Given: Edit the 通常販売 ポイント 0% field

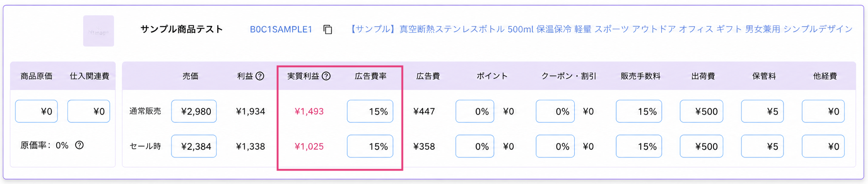Looking at the screenshot, I should 475,111.
